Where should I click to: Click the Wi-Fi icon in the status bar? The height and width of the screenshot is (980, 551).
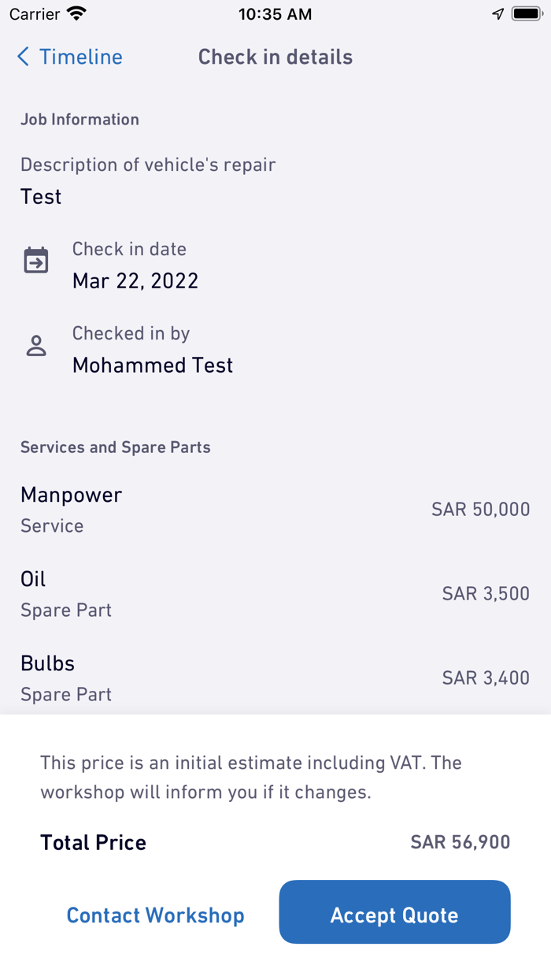click(76, 13)
